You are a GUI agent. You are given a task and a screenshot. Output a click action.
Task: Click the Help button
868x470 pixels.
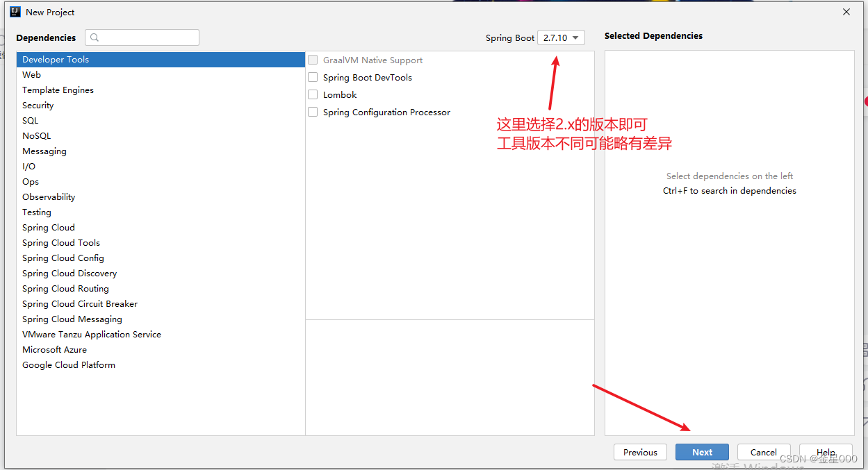click(825, 452)
